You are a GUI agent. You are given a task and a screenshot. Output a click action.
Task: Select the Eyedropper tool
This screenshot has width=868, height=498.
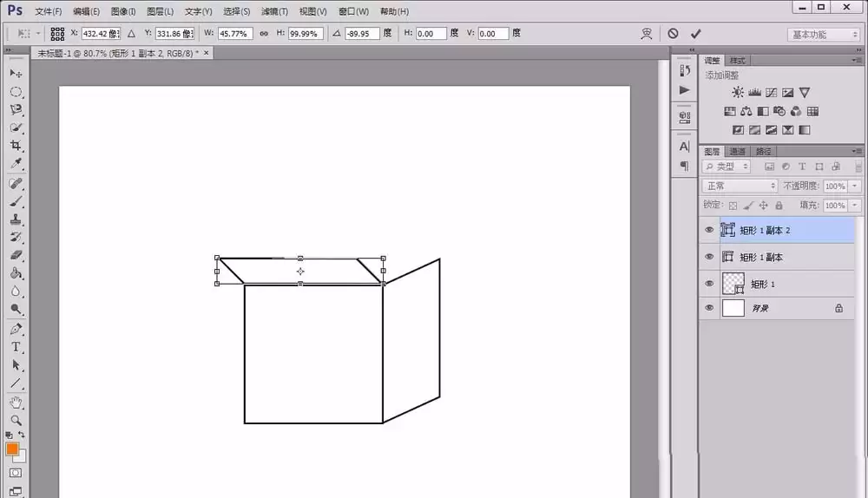16,164
